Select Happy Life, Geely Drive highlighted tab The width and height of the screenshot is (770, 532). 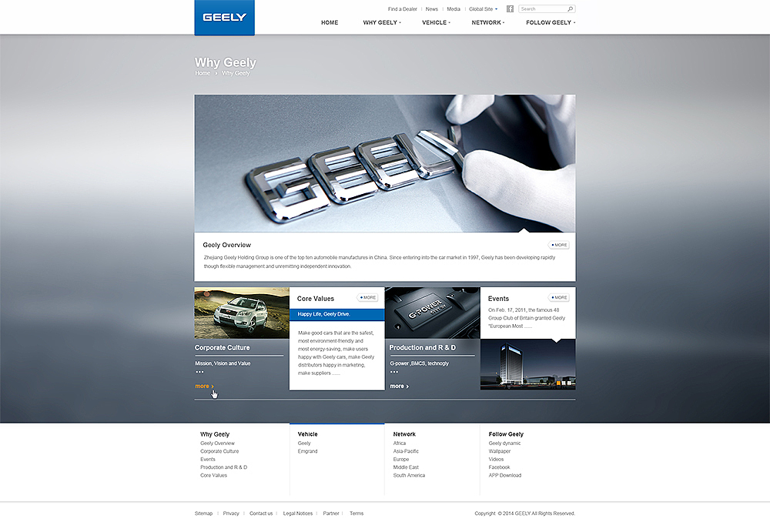coord(337,314)
